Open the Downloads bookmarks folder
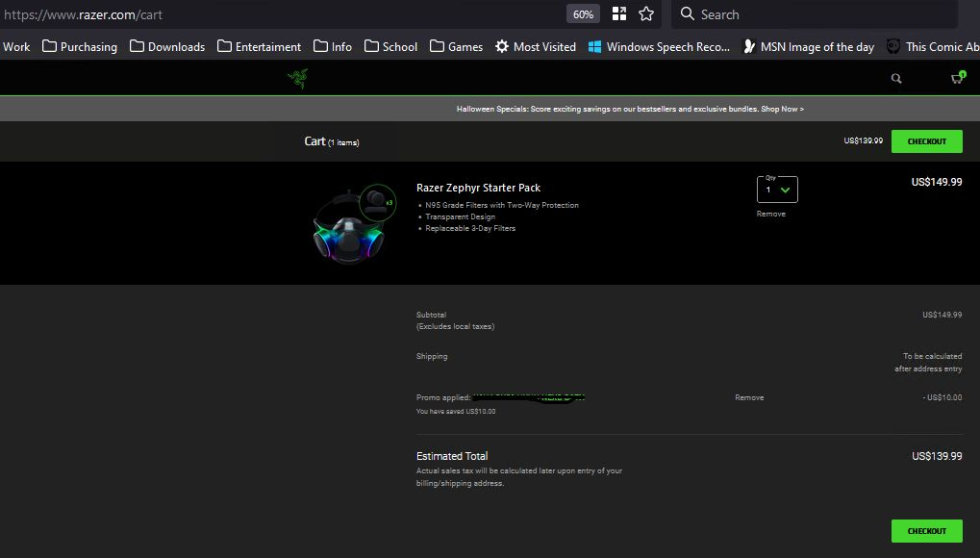Screen dimensions: 980x558 point(167,47)
